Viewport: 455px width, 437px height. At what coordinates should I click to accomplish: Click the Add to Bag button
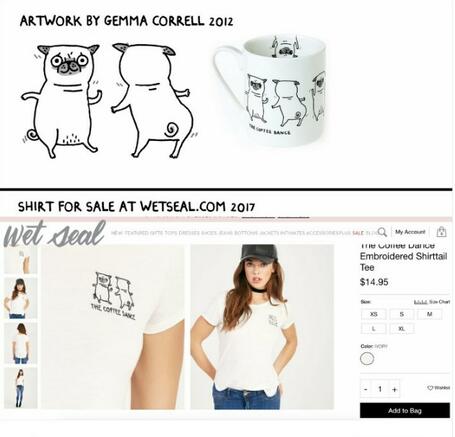[x=405, y=410]
